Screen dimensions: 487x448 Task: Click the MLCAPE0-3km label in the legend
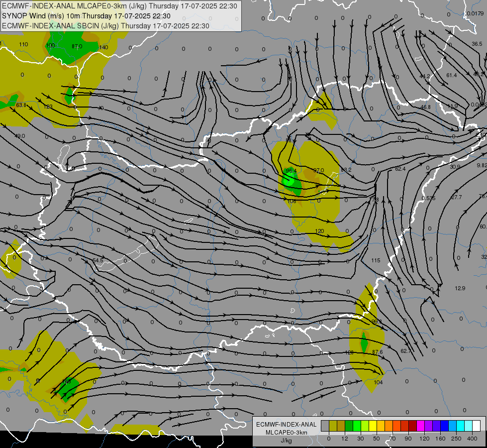click(287, 433)
